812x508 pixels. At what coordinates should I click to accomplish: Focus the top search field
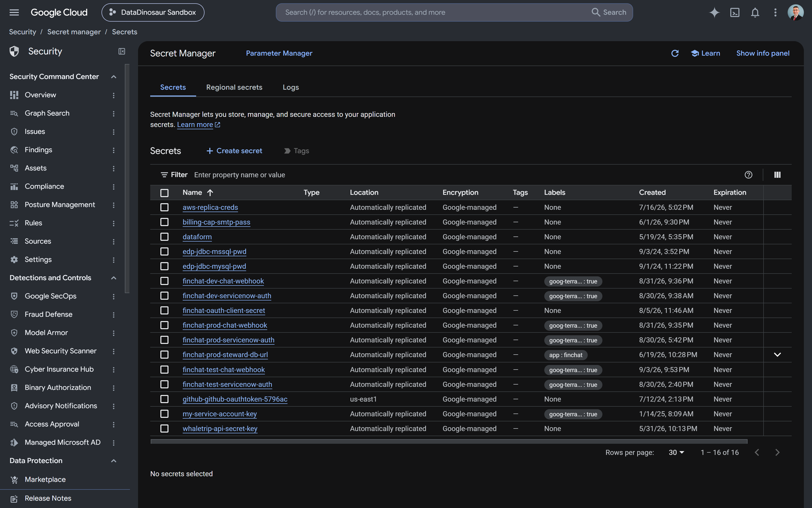point(454,12)
